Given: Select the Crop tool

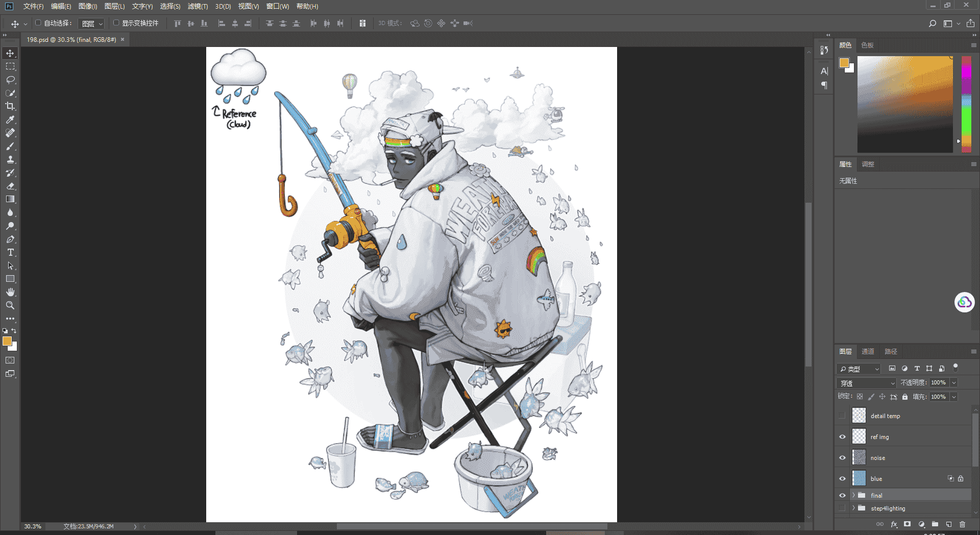Looking at the screenshot, I should click(10, 106).
